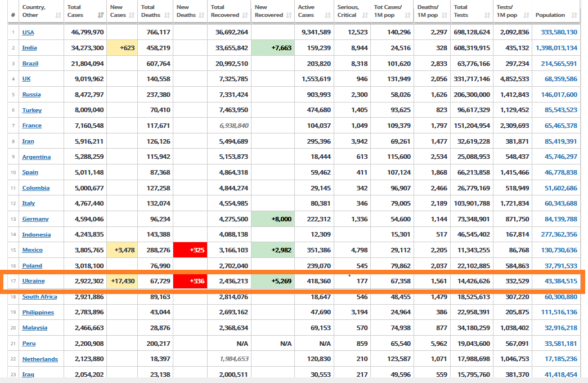Open Netherlands country page
The width and height of the screenshot is (588, 383).
coord(40,359)
